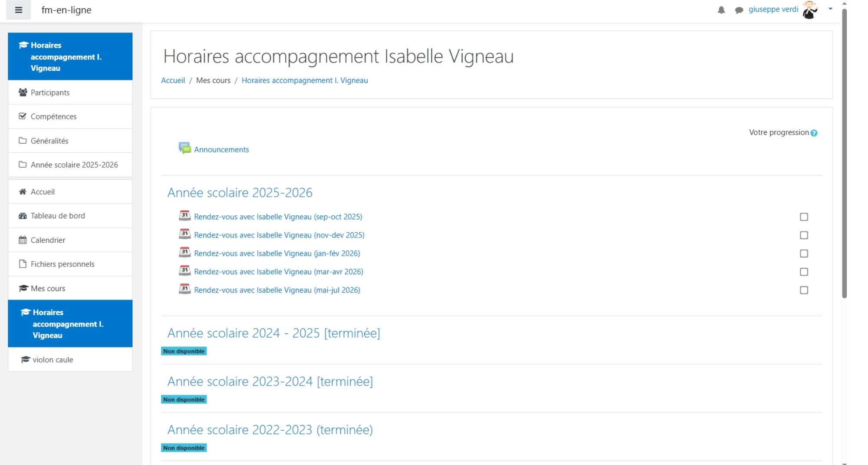This screenshot has width=868, height=465.
Task: Mark the sep-oct 2025 rendez-vous complete
Action: click(804, 217)
